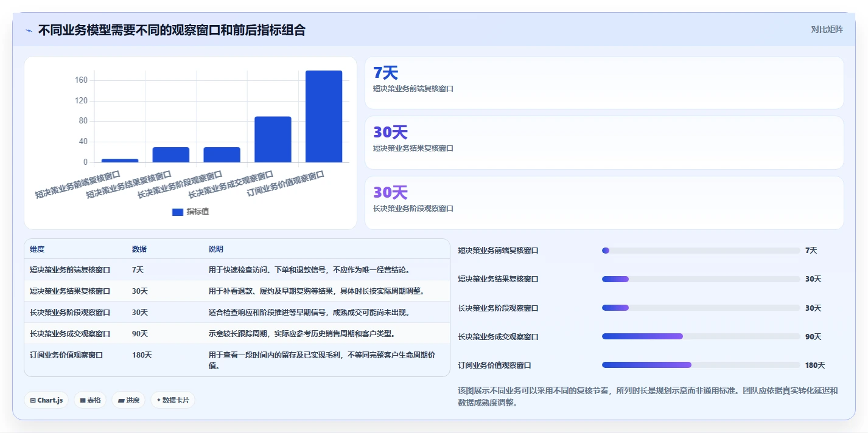Click the 40 tick on the chart y-axis
Viewport: 868px width, 433px height.
click(83, 142)
